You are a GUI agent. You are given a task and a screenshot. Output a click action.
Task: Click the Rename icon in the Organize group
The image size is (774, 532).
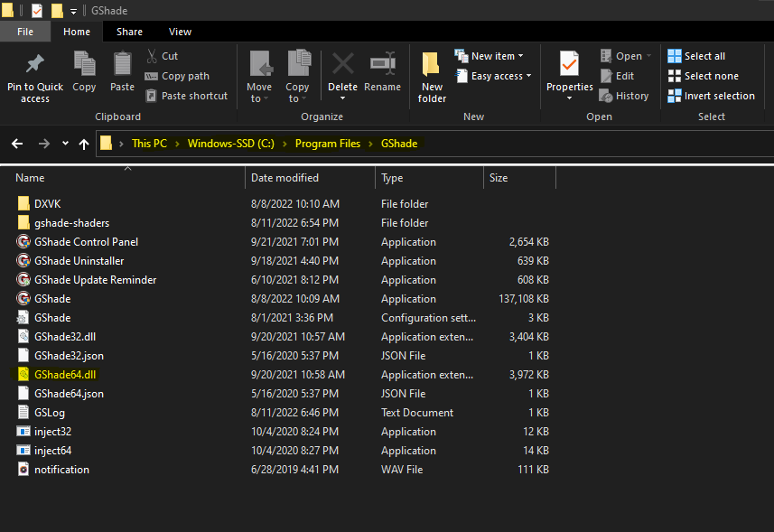click(x=383, y=63)
